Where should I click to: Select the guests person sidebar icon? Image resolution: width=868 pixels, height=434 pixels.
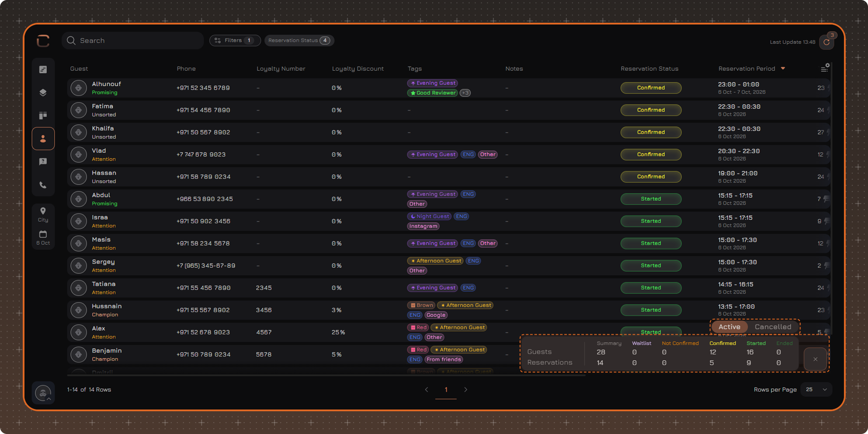click(43, 139)
